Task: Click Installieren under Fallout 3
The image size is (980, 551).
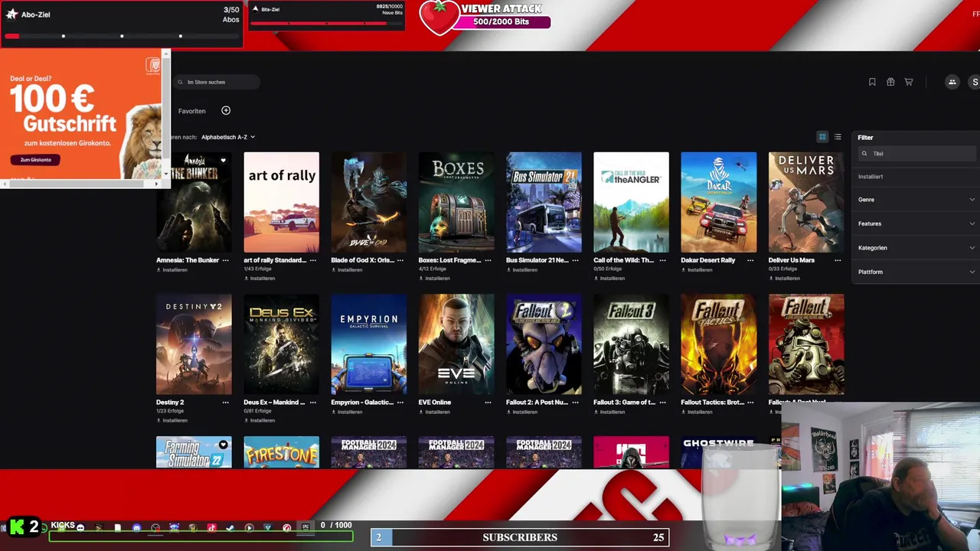Action: point(610,412)
